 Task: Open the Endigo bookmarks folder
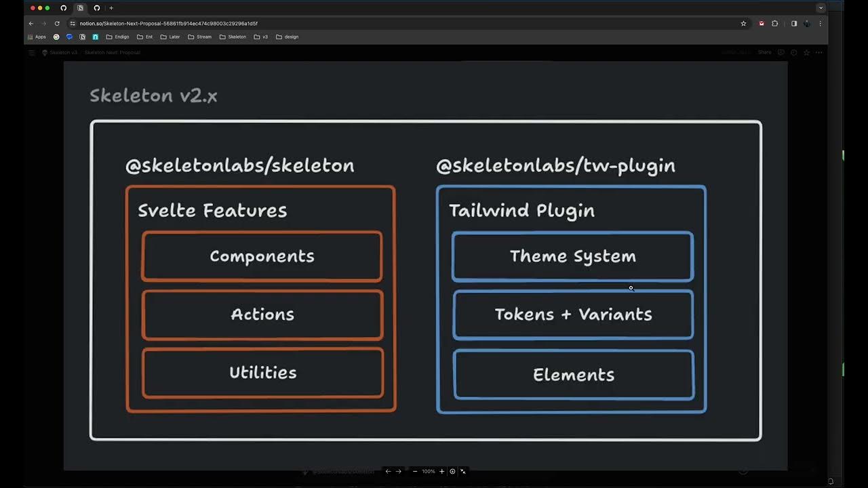pyautogui.click(x=118, y=37)
